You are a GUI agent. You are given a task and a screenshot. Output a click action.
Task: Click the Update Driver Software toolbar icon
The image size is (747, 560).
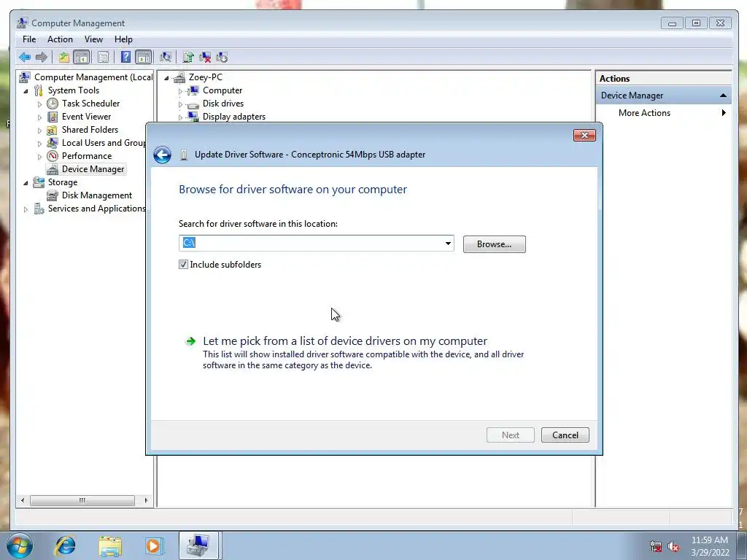(x=188, y=58)
